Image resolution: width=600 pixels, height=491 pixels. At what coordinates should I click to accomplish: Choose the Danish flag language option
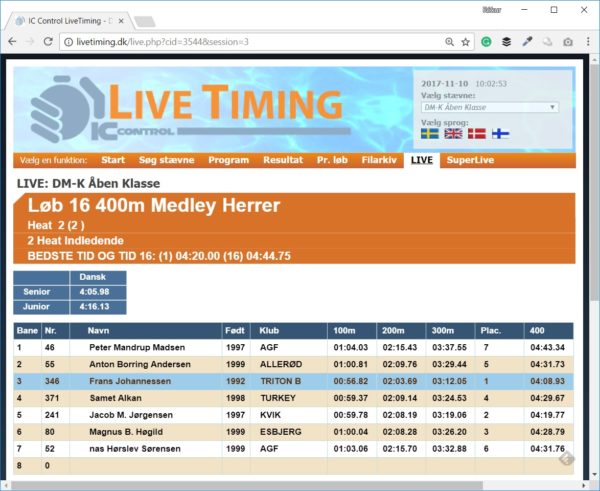pos(477,133)
